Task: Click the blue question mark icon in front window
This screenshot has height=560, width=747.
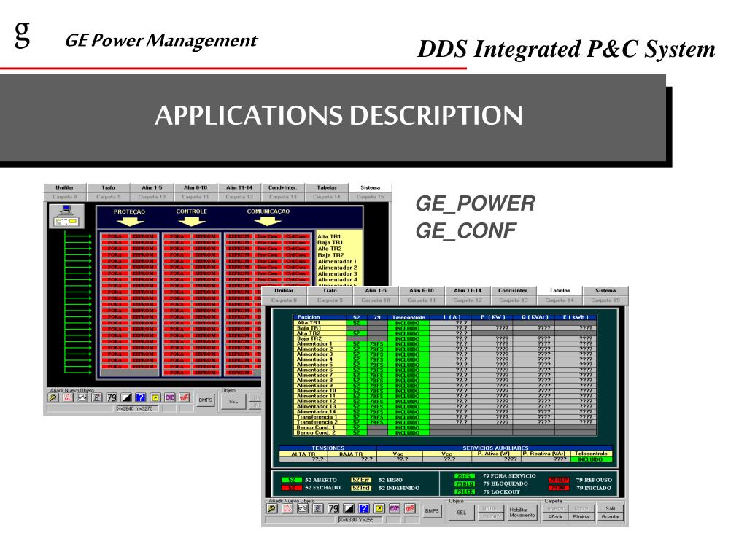Action: pos(364,508)
